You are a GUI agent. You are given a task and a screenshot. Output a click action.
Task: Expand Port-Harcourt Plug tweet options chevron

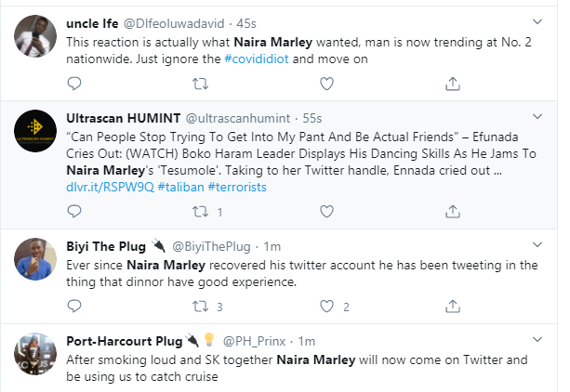537,339
